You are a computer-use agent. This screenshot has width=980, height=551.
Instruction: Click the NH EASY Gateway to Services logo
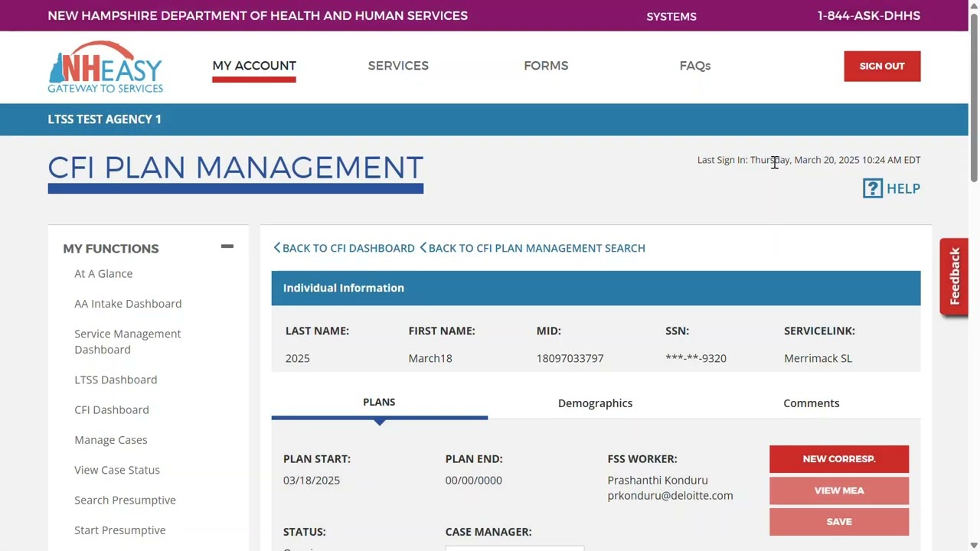pyautogui.click(x=105, y=67)
